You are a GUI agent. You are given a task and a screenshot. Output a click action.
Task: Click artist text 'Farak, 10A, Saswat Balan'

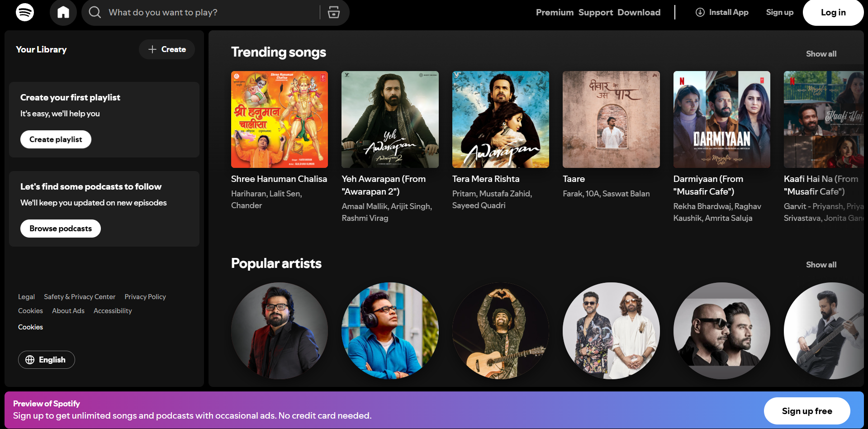(606, 194)
